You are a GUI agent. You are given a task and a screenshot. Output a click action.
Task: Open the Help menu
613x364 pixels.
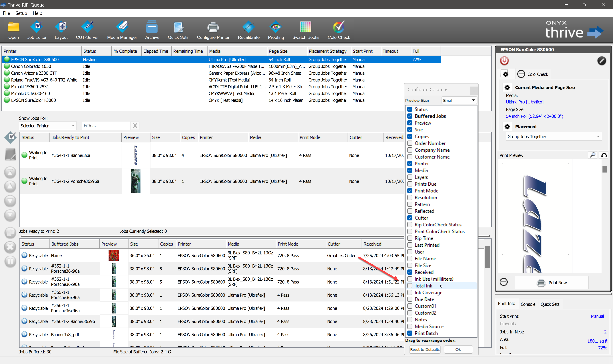point(38,13)
